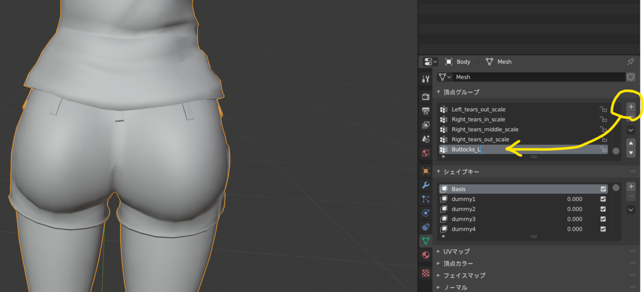Open the Scene properties tab

pyautogui.click(x=426, y=139)
